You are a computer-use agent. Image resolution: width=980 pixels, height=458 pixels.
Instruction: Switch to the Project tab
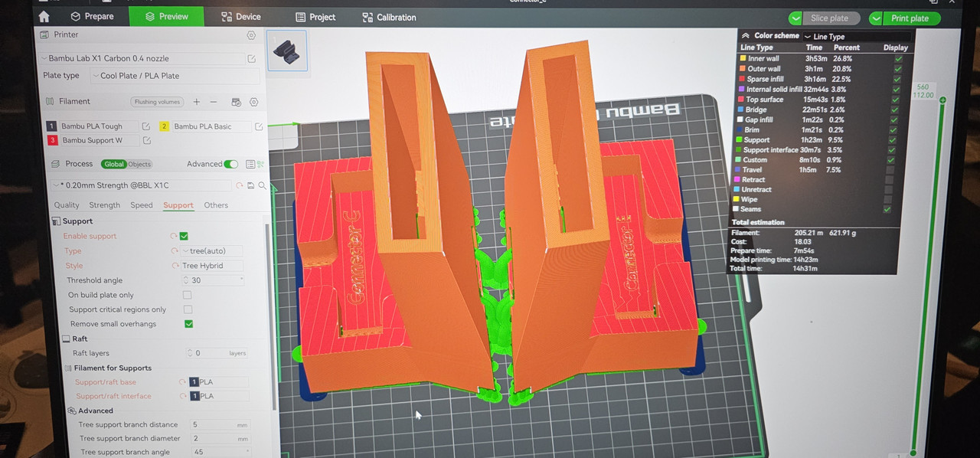[x=315, y=17]
